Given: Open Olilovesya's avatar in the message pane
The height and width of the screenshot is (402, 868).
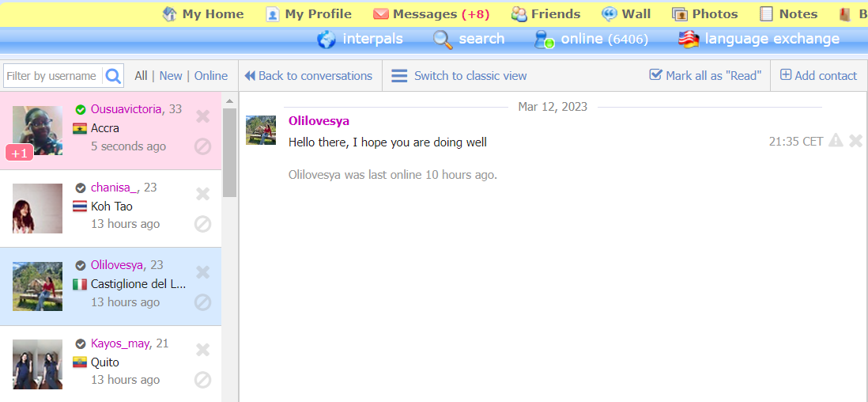Looking at the screenshot, I should pos(261,131).
